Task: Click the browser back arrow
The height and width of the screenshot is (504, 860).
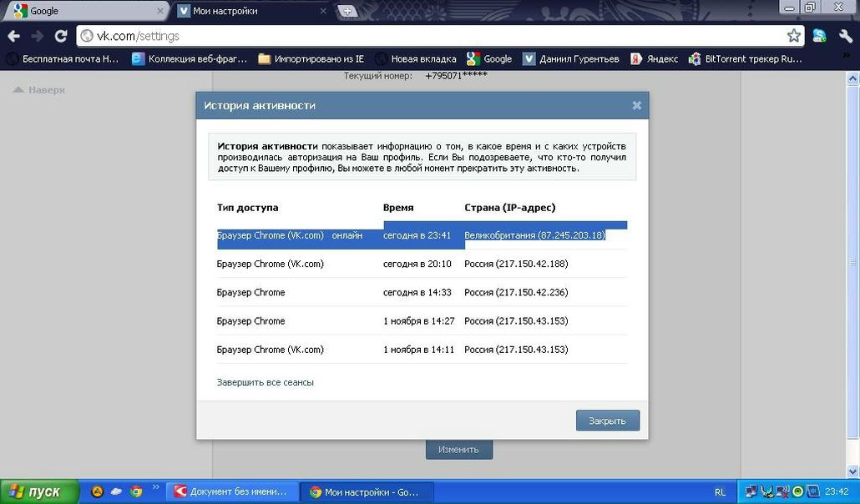Action: pyautogui.click(x=14, y=37)
